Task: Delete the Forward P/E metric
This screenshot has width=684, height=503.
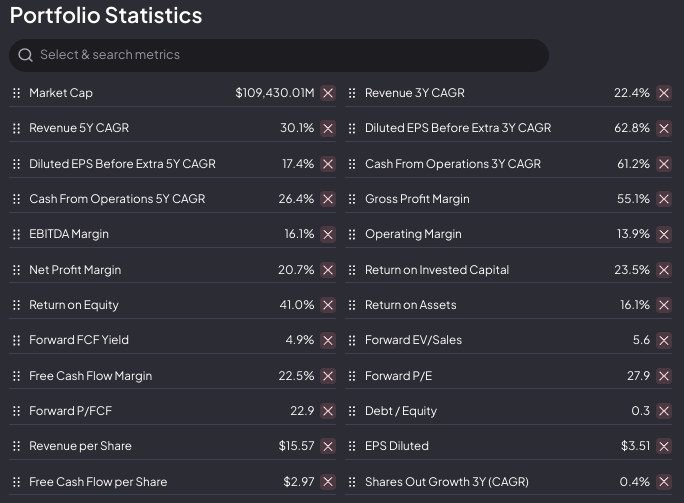Action: point(664,376)
